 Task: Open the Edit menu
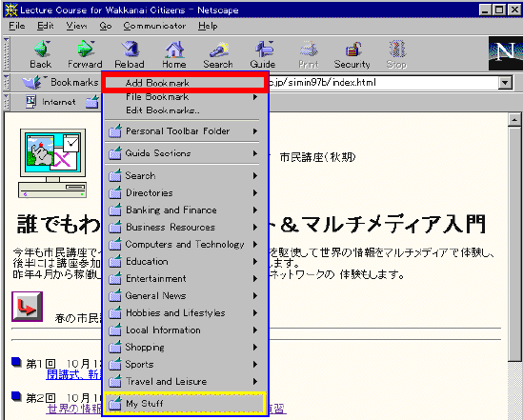pyautogui.click(x=46, y=26)
